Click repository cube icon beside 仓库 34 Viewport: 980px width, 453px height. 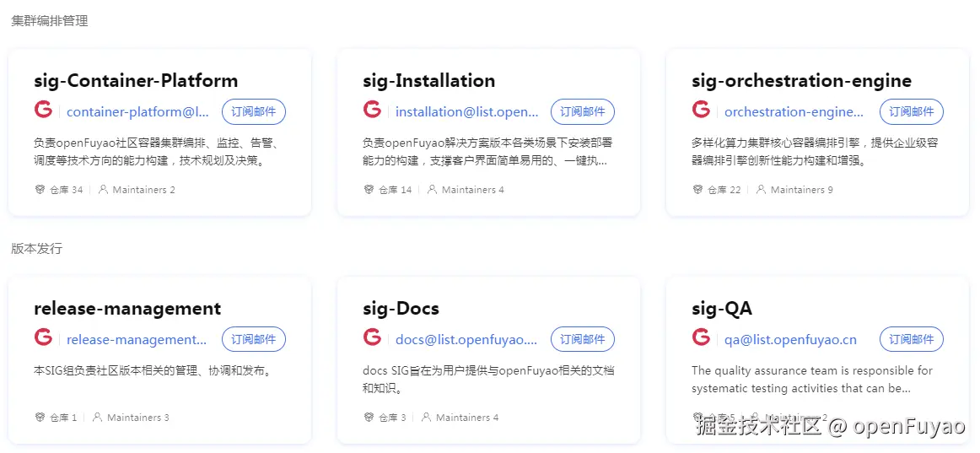[x=40, y=189]
